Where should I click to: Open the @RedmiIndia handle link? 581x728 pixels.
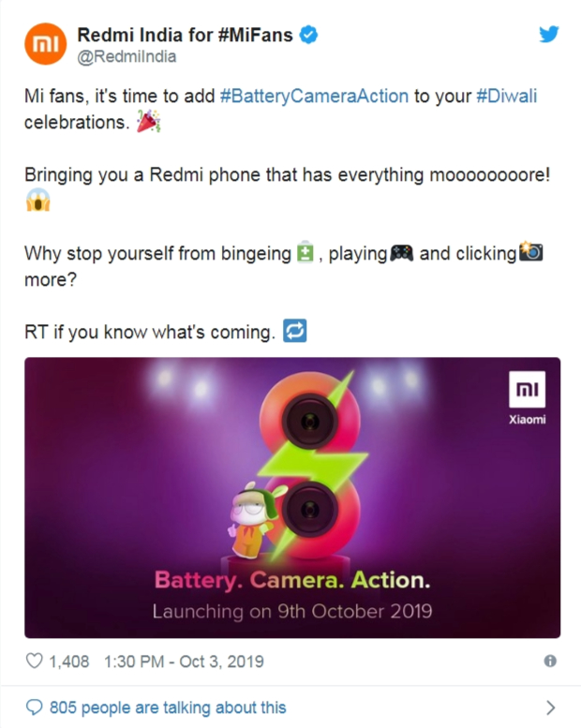click(x=127, y=56)
